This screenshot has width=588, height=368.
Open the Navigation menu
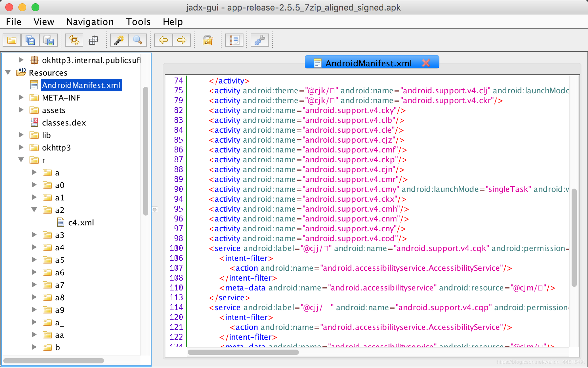point(90,22)
